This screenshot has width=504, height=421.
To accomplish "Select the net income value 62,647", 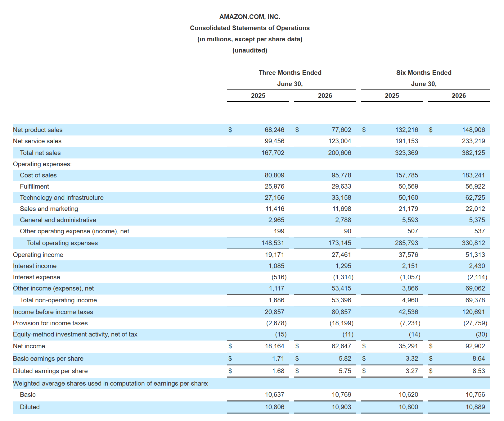I will tap(341, 346).
